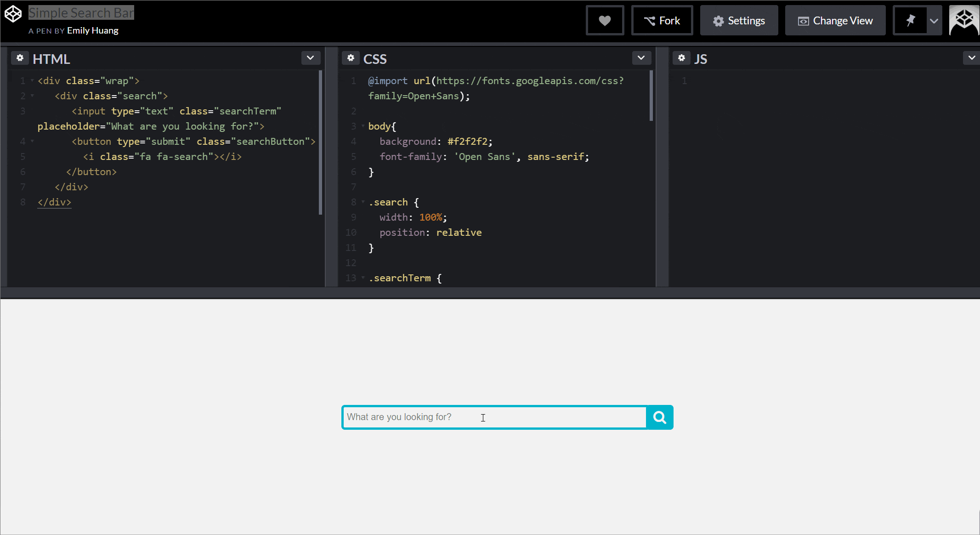This screenshot has width=980, height=535.
Task: Open the JS panel settings gear
Action: tap(682, 58)
